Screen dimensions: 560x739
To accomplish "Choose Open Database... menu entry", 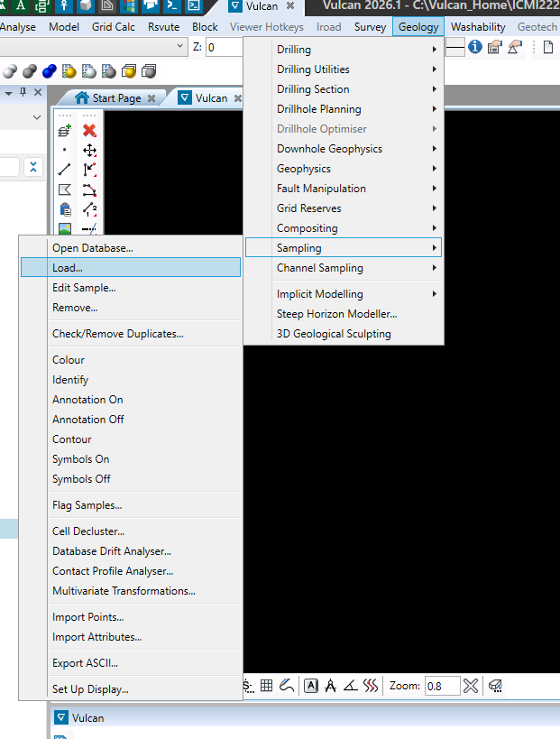I will point(131,247).
